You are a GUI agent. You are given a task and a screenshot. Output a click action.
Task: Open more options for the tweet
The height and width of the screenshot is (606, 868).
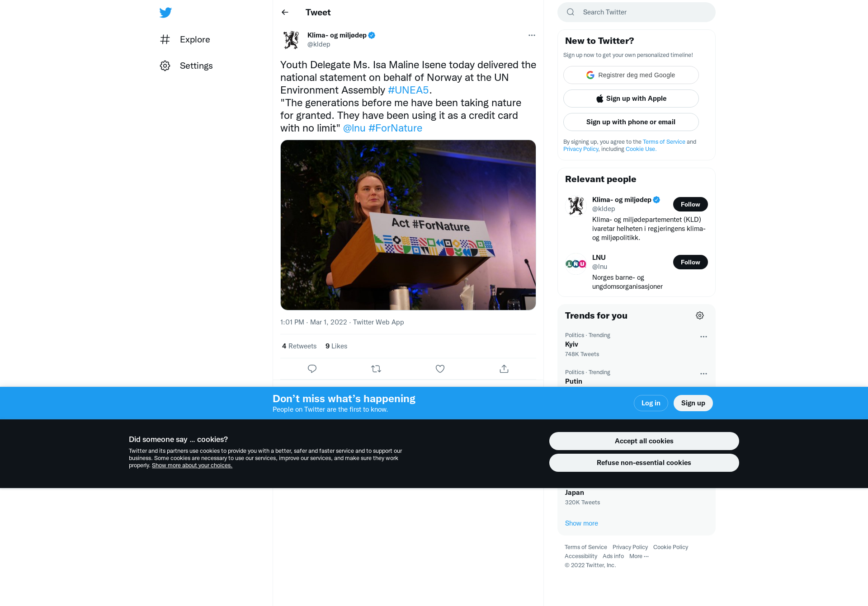pyautogui.click(x=532, y=35)
